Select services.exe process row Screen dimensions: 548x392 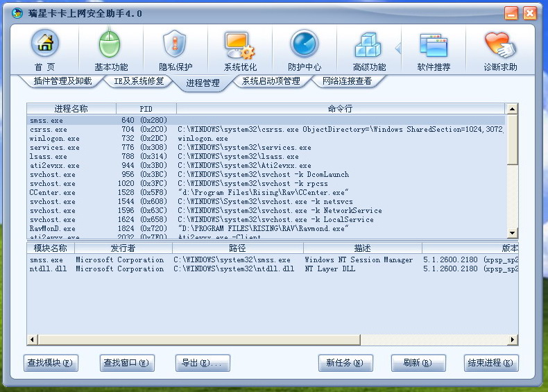(266, 148)
